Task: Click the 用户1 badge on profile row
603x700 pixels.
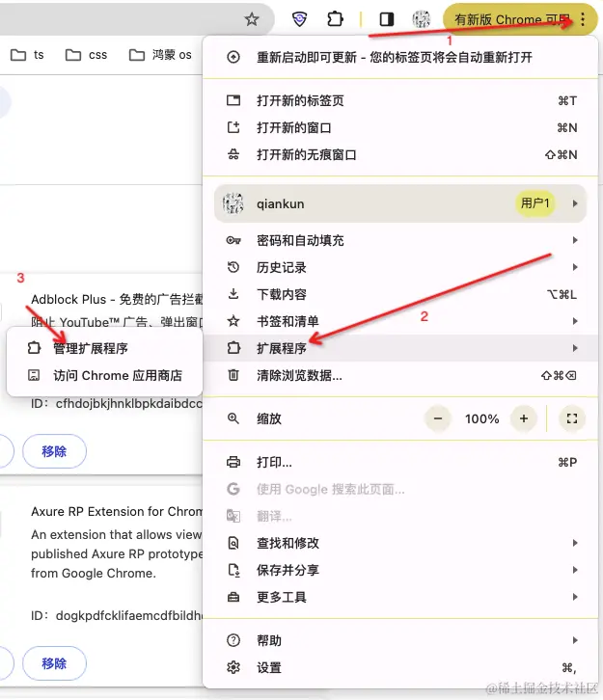Action: pyautogui.click(x=534, y=203)
